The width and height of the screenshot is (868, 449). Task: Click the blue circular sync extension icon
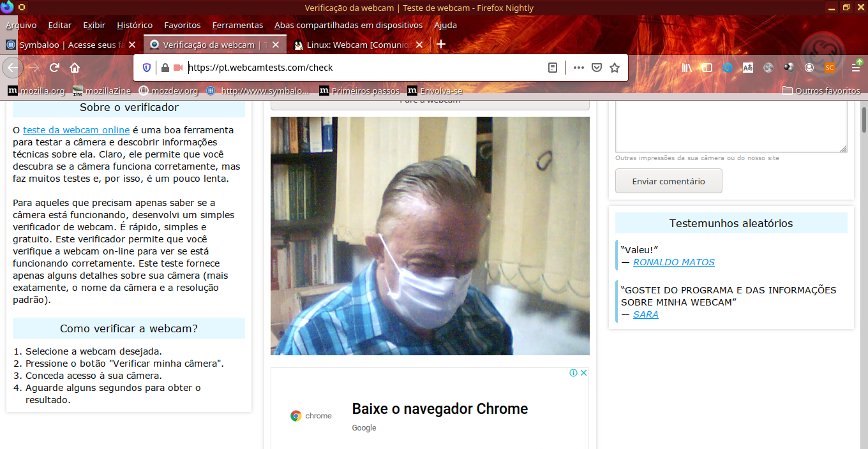click(728, 68)
